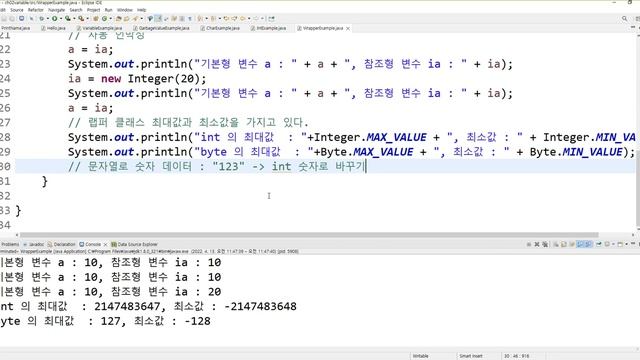
Task: Open the Project menu
Action: click(93, 10)
